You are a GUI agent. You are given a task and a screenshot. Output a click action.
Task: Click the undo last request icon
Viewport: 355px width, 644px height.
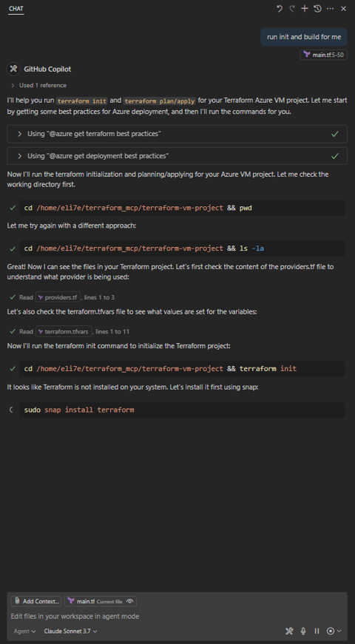(280, 9)
